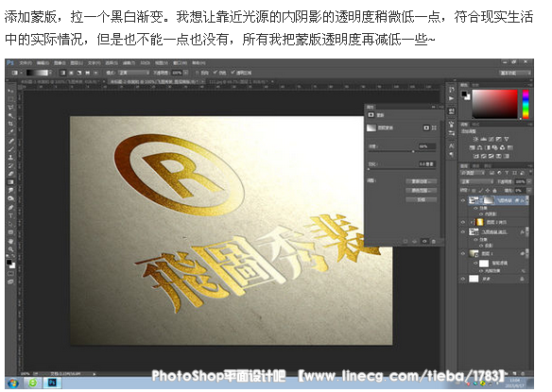Select the Dodge tool
Viewport: 552px width, 392px height.
click(x=10, y=198)
